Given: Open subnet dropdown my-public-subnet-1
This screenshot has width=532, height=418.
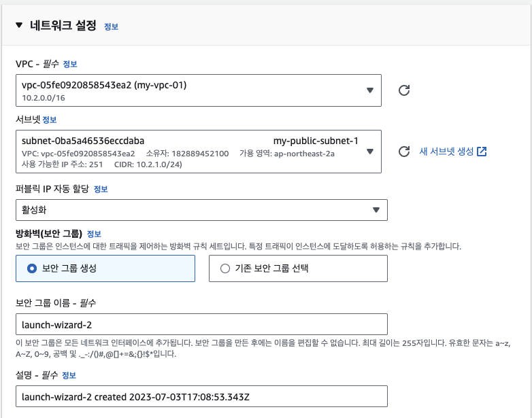Looking at the screenshot, I should pyautogui.click(x=199, y=152).
